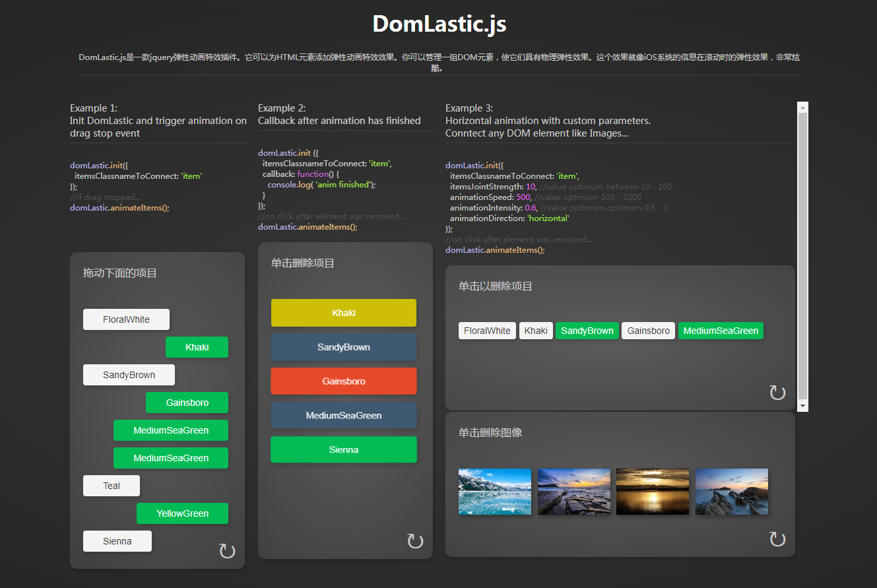Click 'Callback after animation has finished' subtitle
Image resolution: width=877 pixels, height=588 pixels.
pyautogui.click(x=339, y=121)
